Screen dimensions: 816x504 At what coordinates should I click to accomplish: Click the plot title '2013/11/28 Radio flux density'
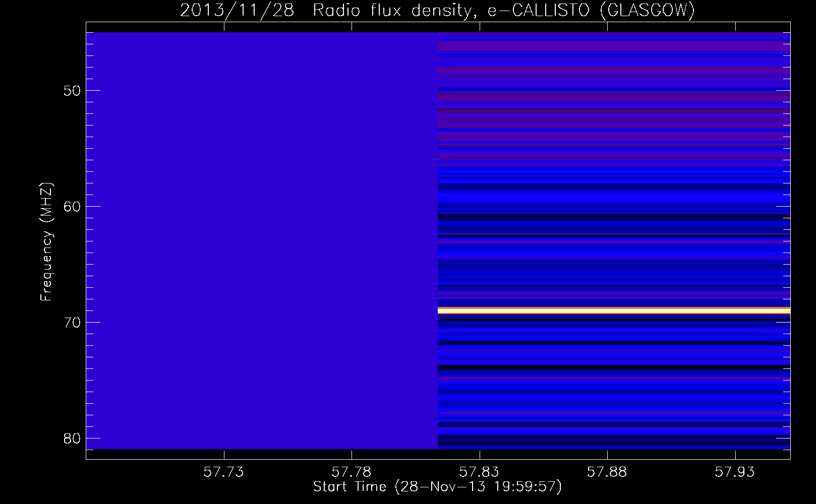329,10
